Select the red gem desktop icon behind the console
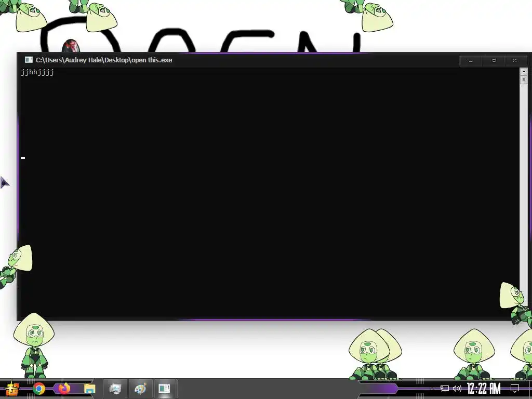This screenshot has width=532, height=399. (71, 46)
